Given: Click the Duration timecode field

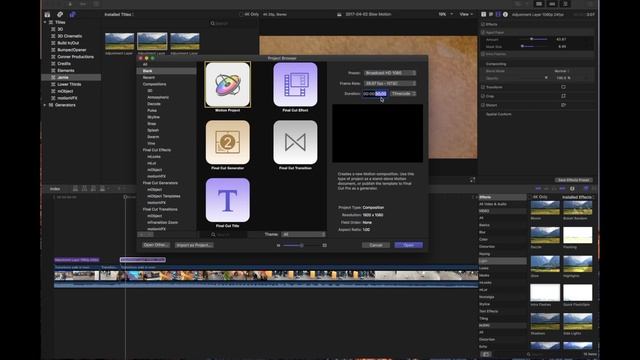Looking at the screenshot, I should pyautogui.click(x=375, y=93).
